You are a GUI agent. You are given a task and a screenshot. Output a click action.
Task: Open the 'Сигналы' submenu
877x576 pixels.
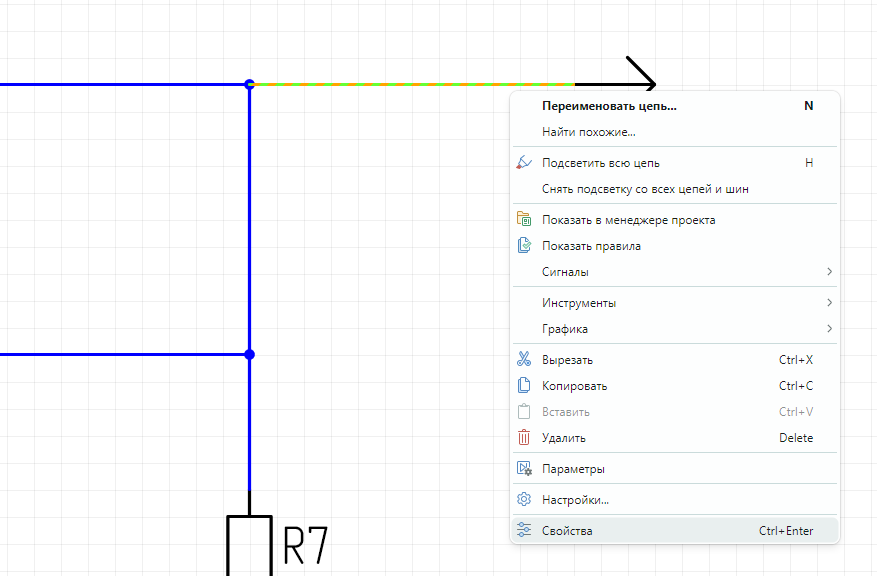[675, 272]
